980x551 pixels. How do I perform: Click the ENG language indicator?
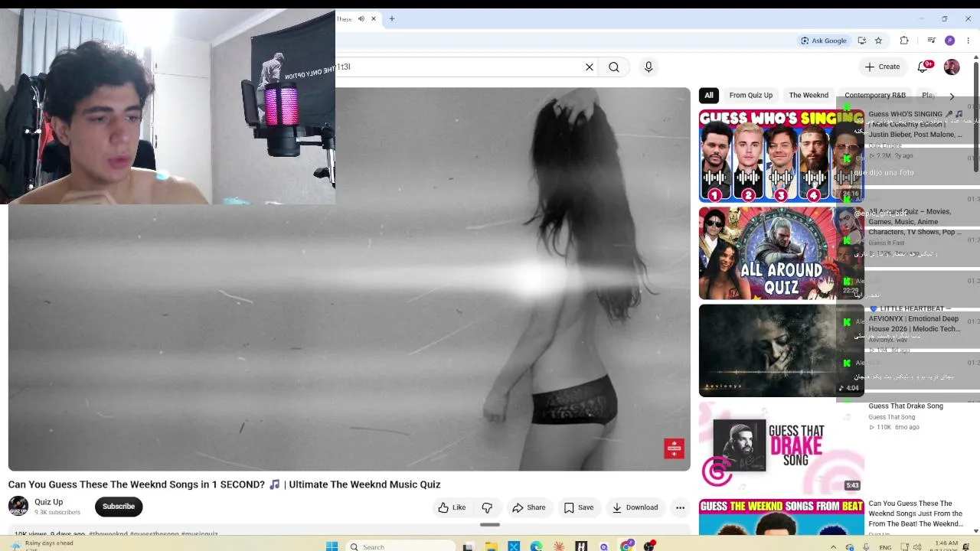coord(885,547)
